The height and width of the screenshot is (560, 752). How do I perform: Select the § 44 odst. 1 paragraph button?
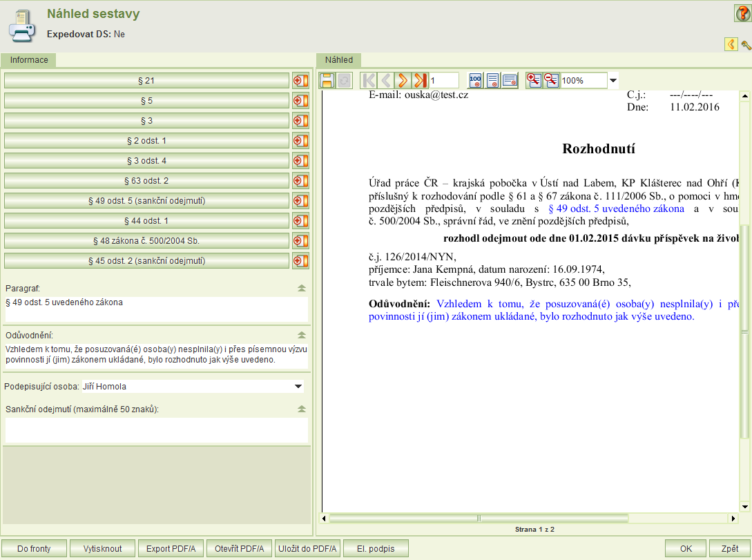[146, 221]
